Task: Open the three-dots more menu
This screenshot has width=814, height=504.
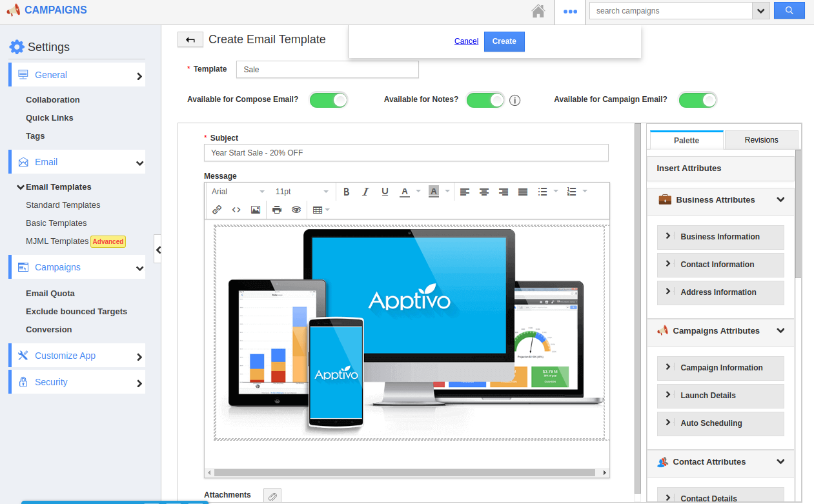Action: point(570,12)
